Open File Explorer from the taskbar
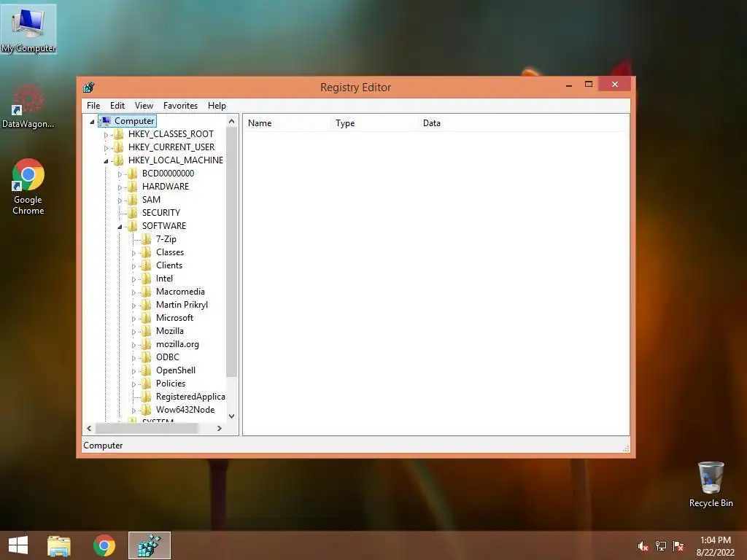The width and height of the screenshot is (747, 560). tap(59, 545)
